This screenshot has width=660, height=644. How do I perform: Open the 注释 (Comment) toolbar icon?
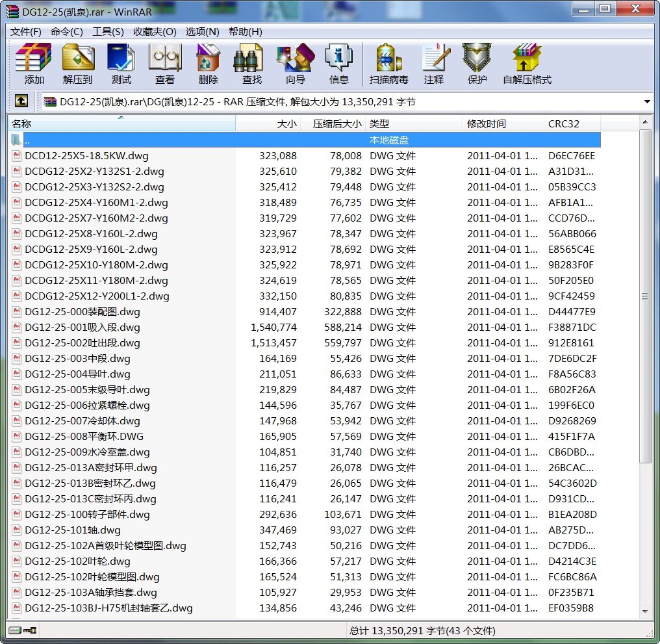(433, 64)
